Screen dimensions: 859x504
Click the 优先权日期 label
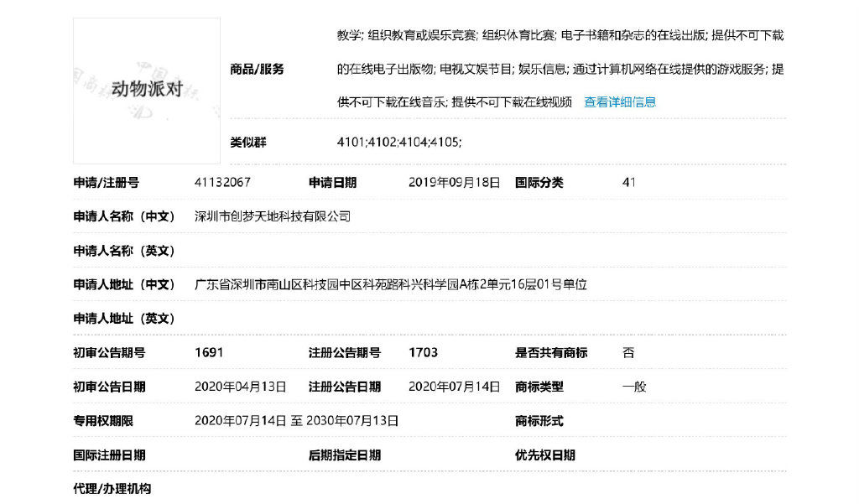(545, 455)
